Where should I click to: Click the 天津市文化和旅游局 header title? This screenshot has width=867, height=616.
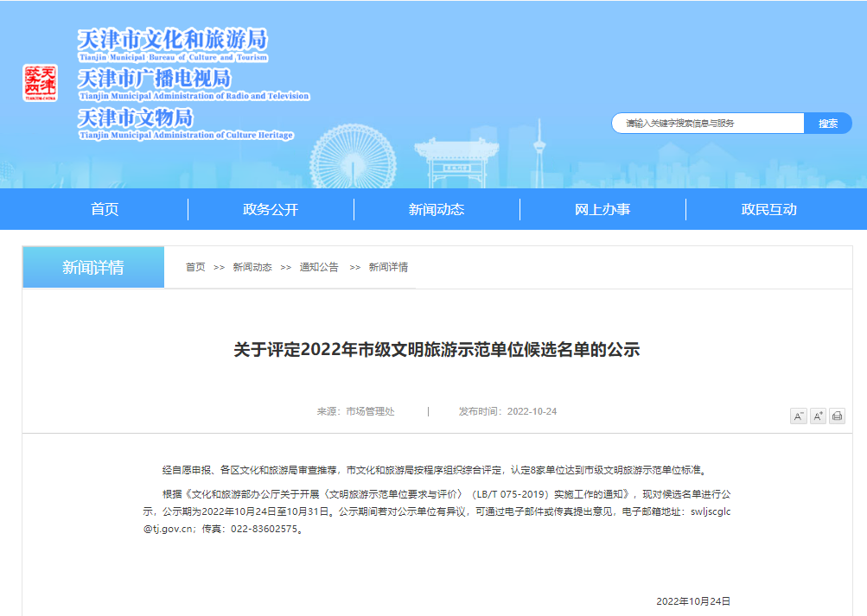[173, 41]
